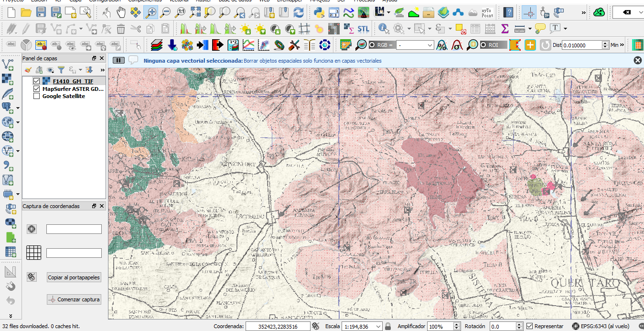Screen dimensions: 644x331
Task: Open the Python console
Action: tap(320, 12)
